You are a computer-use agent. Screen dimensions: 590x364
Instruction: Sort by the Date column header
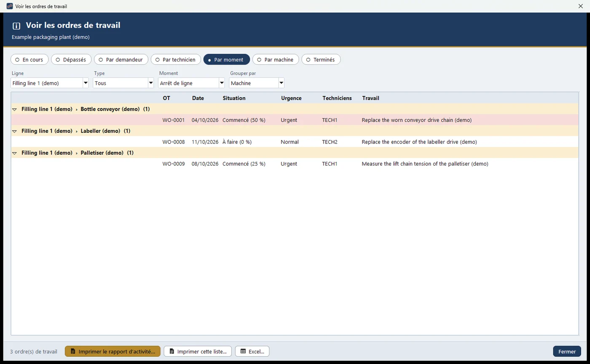pos(198,98)
